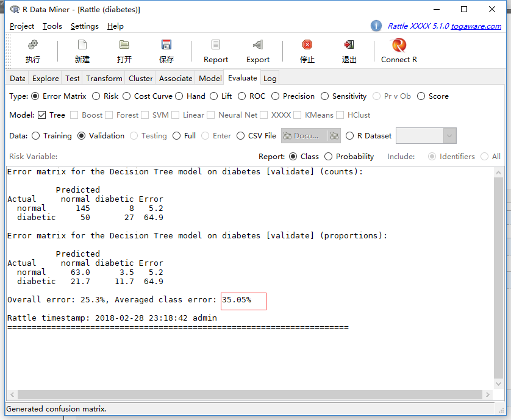Switch to the Data tab
Viewport: 511px width, 420px height.
17,78
